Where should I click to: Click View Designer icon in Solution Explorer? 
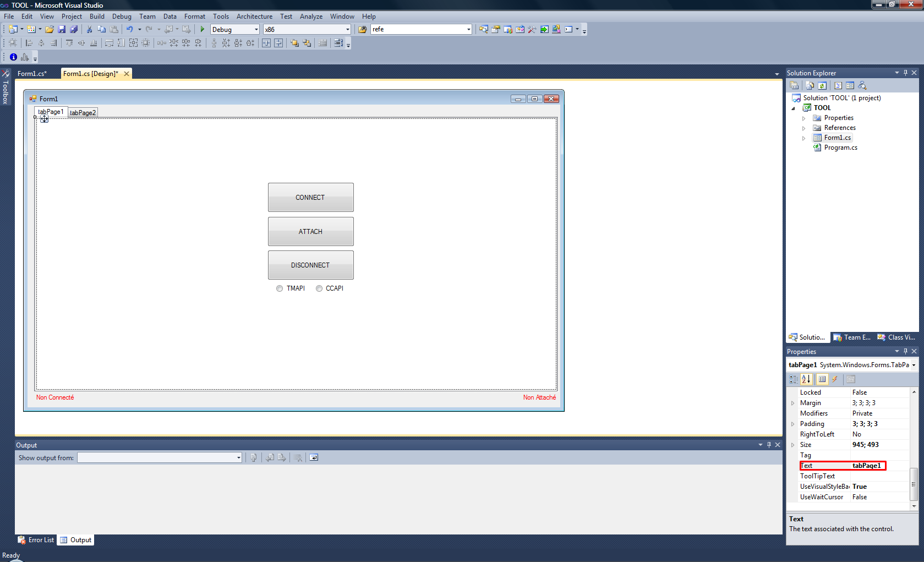[x=850, y=85]
